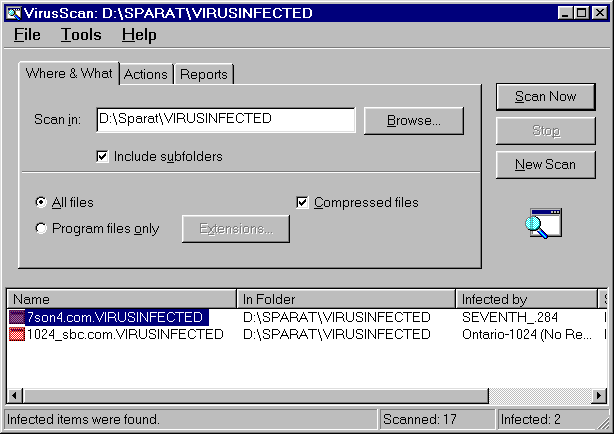The height and width of the screenshot is (434, 614).
Task: Click the greyed Extensions button
Action: coord(236,229)
